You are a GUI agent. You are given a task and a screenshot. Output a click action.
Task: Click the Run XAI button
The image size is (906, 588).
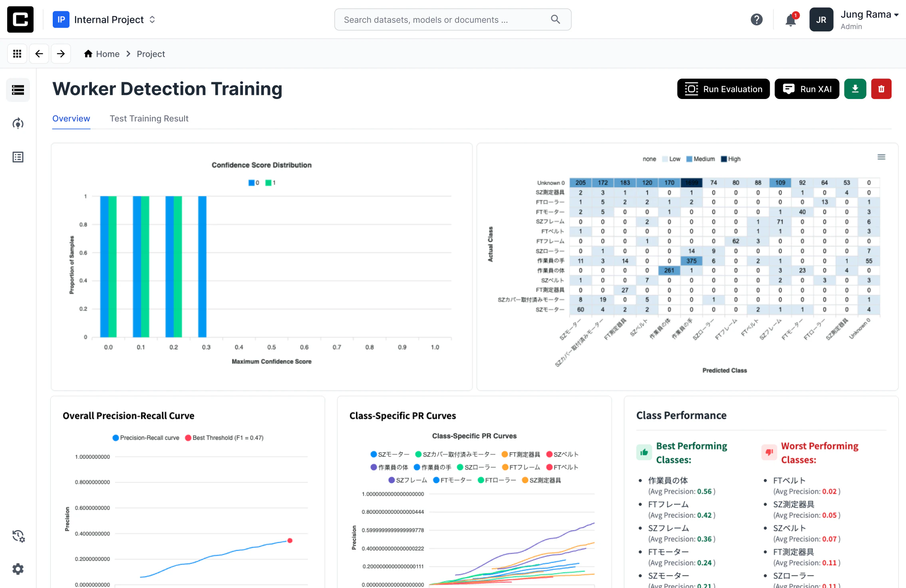[807, 89]
